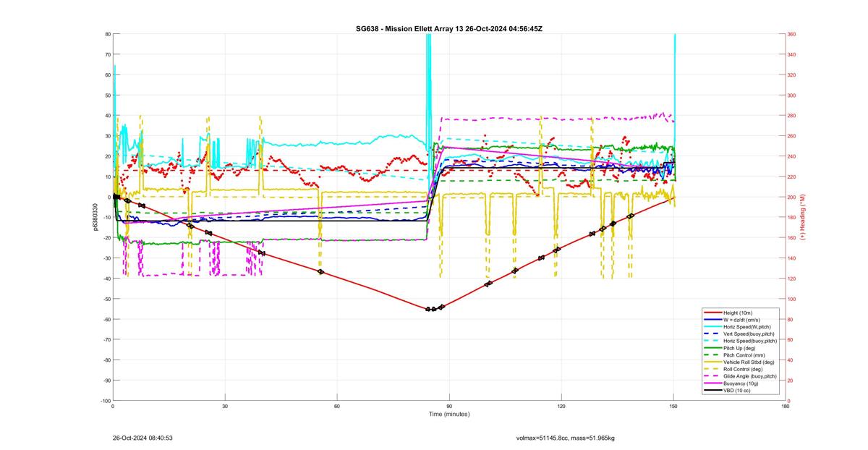Click the '150' tick on the time axis

point(673,407)
